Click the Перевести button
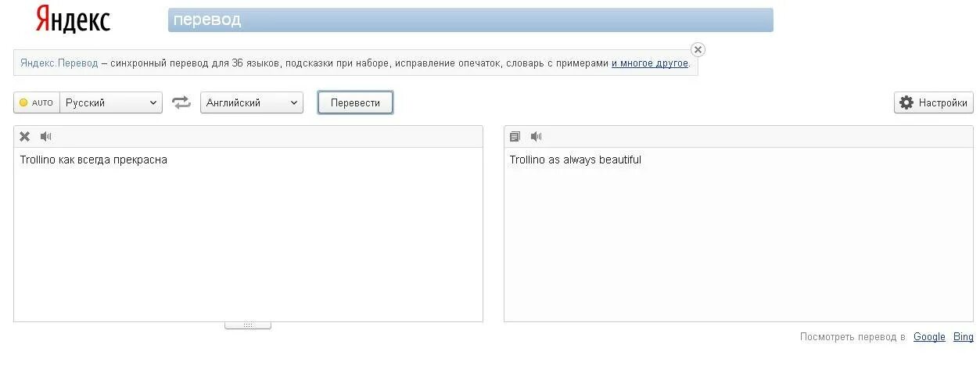This screenshot has width=980, height=366. click(x=355, y=102)
